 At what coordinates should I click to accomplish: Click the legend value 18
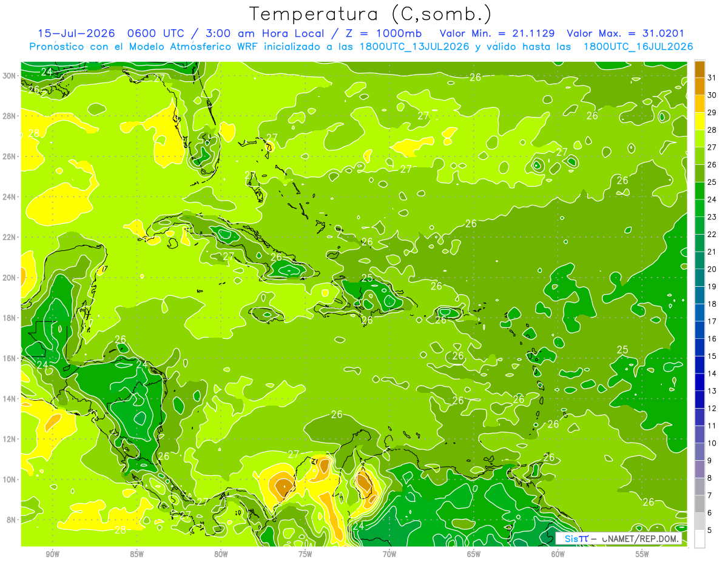[x=712, y=304]
